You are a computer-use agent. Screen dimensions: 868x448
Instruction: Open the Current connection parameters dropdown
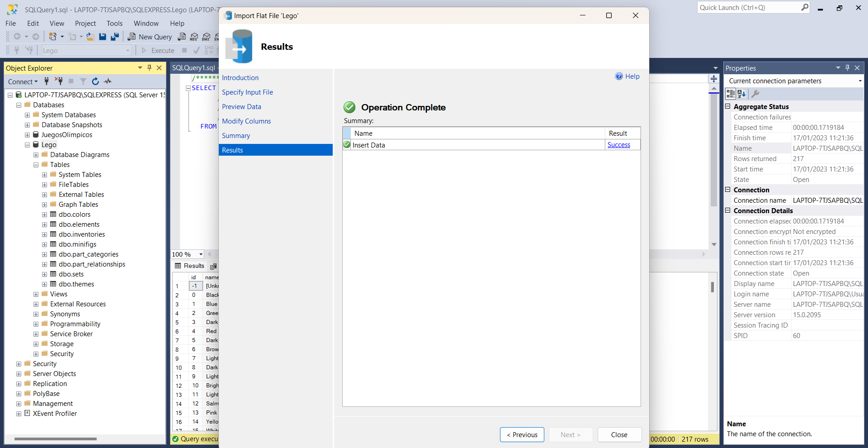[860, 81]
